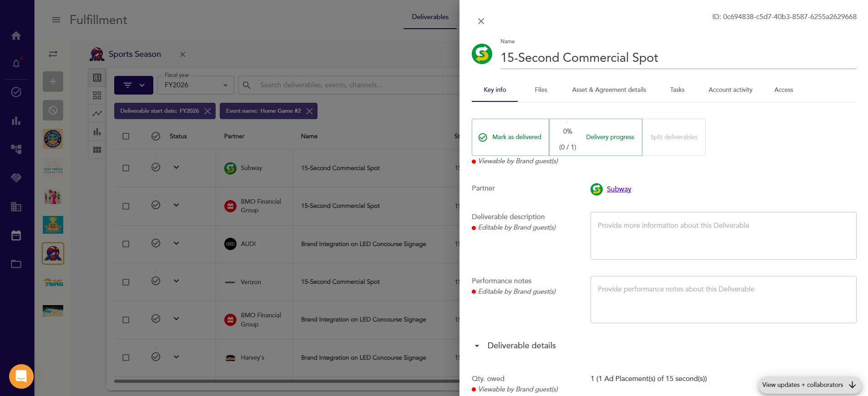Switch to the Tasks tab
Viewport: 868px width, 396px height.
pos(677,90)
